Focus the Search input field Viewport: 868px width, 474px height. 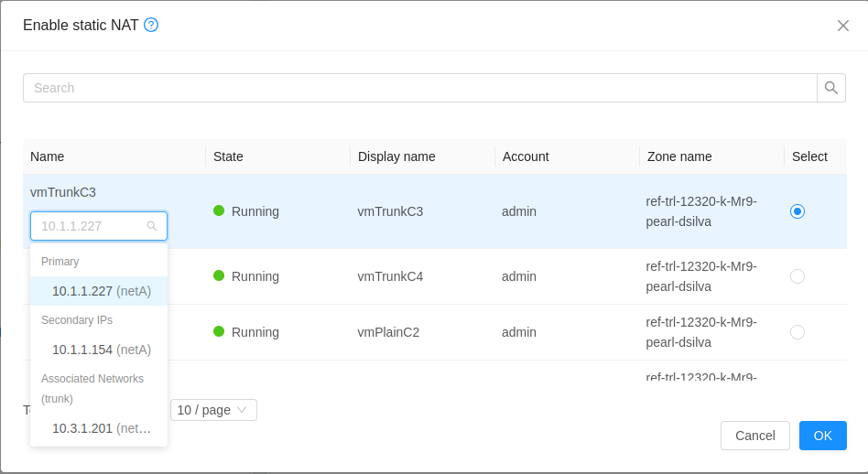pyautogui.click(x=419, y=88)
